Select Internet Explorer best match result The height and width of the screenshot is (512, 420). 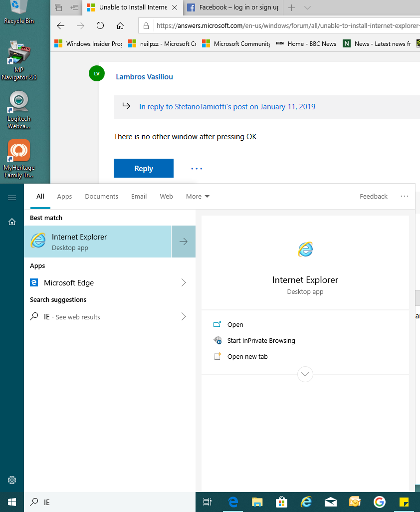click(x=98, y=242)
